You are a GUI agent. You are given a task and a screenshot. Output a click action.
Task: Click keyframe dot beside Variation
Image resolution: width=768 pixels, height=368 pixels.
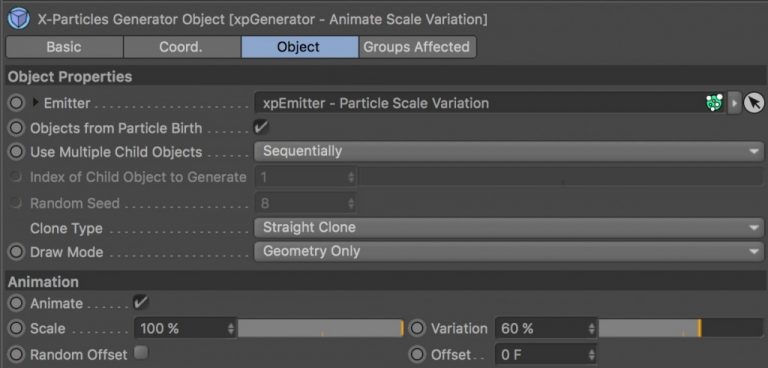click(x=417, y=328)
